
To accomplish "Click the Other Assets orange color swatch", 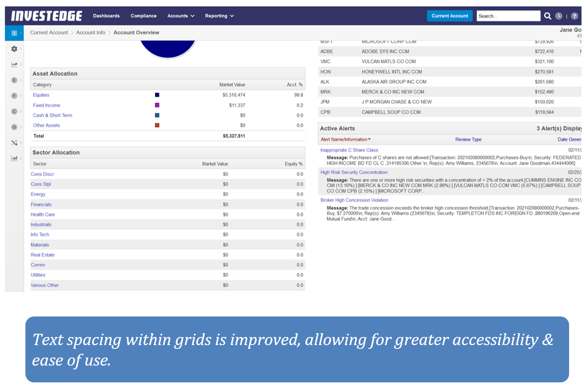I will click(x=157, y=126).
